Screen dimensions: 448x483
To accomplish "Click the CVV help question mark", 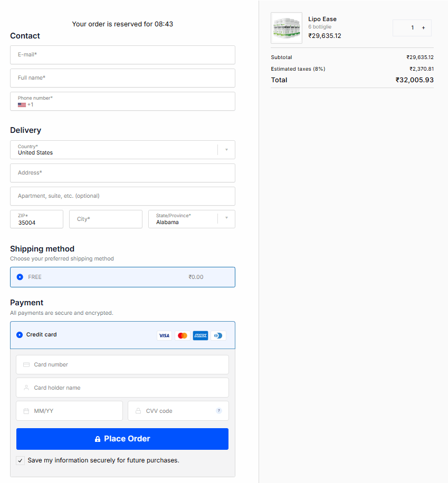I will (x=219, y=410).
